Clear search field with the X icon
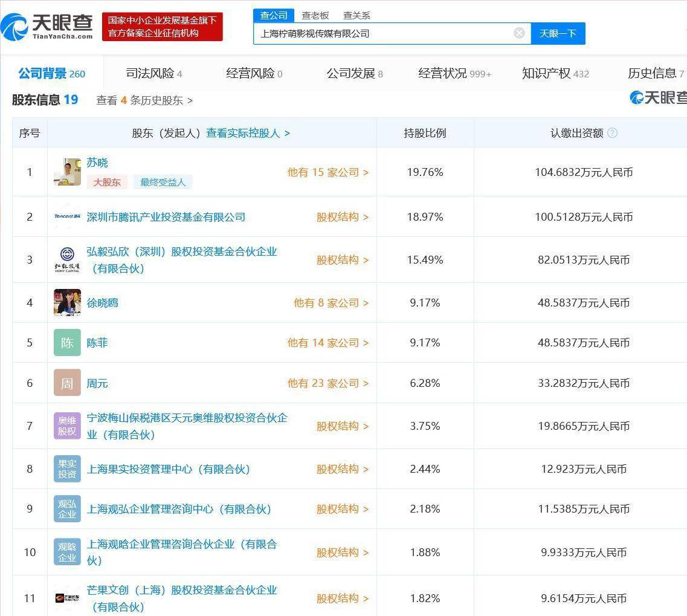Screen dimensions: 687x616 pyautogui.click(x=519, y=33)
